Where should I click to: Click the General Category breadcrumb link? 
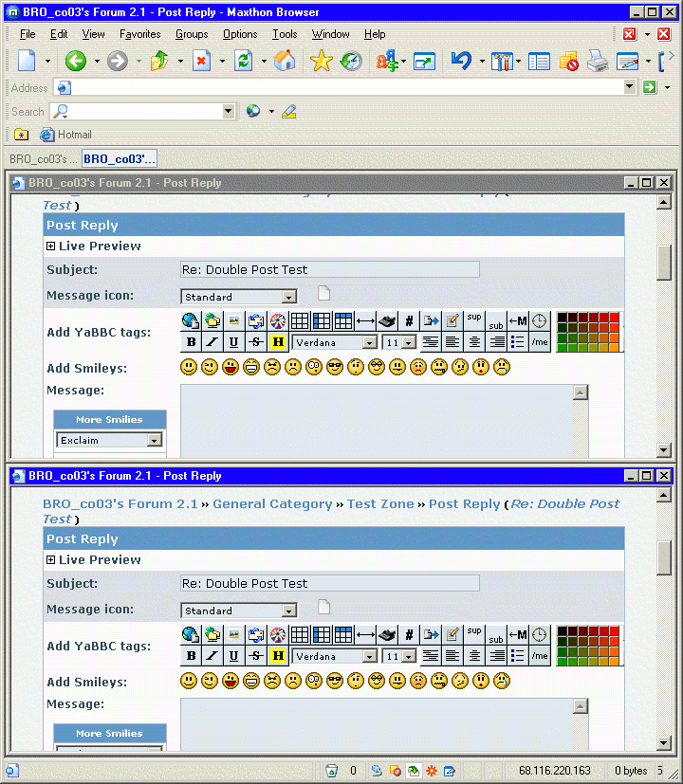pos(272,504)
